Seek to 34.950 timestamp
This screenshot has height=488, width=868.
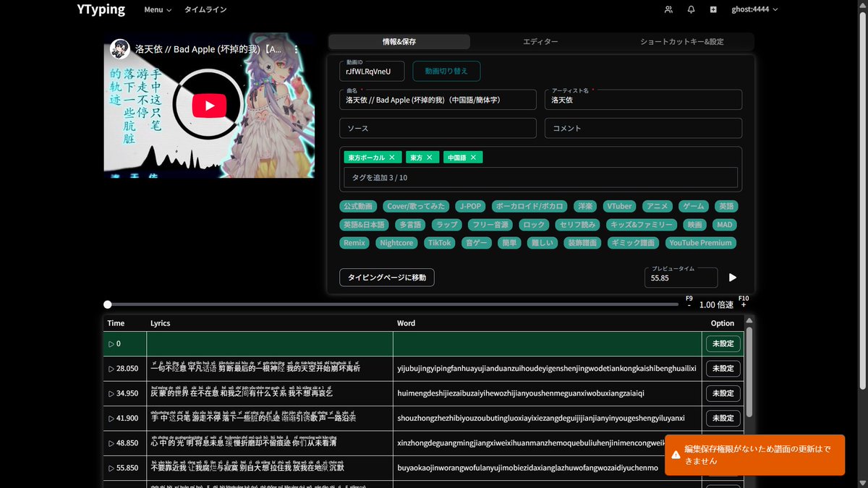click(123, 393)
